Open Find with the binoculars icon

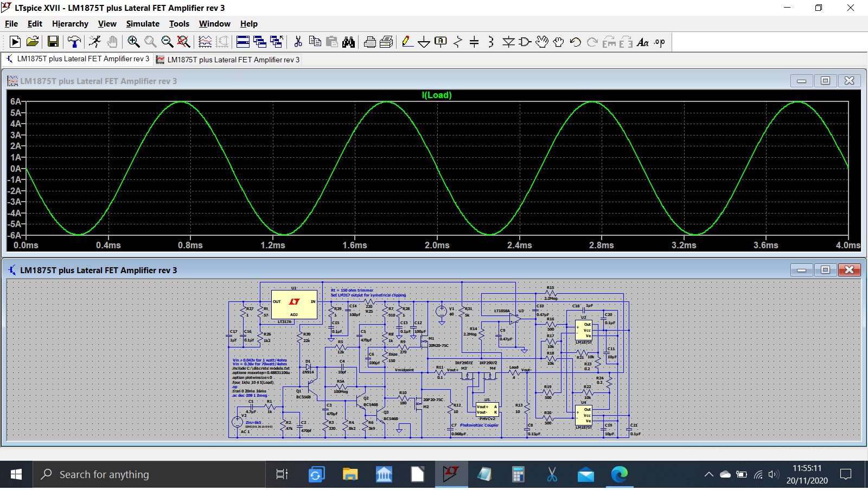click(x=348, y=42)
